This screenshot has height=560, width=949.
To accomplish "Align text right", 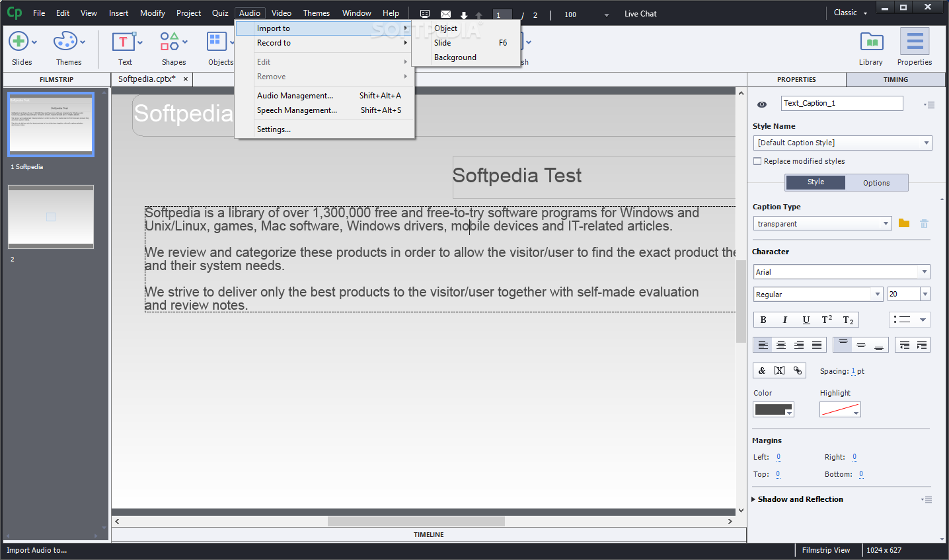I will (x=799, y=345).
